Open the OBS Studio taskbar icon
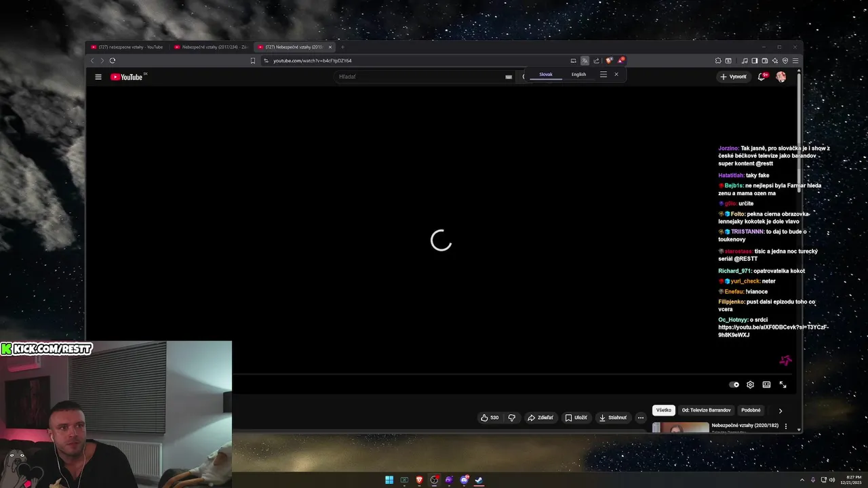Image resolution: width=868 pixels, height=488 pixels. (x=434, y=480)
